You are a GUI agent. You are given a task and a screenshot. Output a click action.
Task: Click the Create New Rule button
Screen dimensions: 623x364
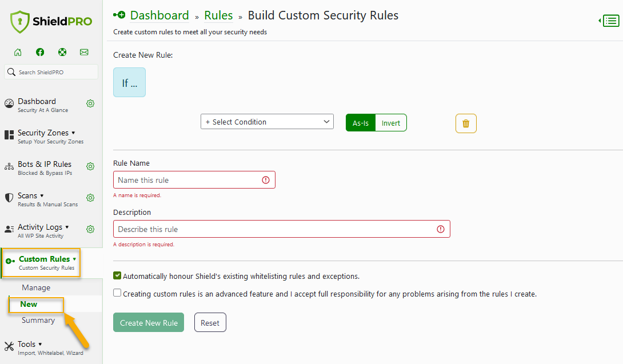pos(148,322)
